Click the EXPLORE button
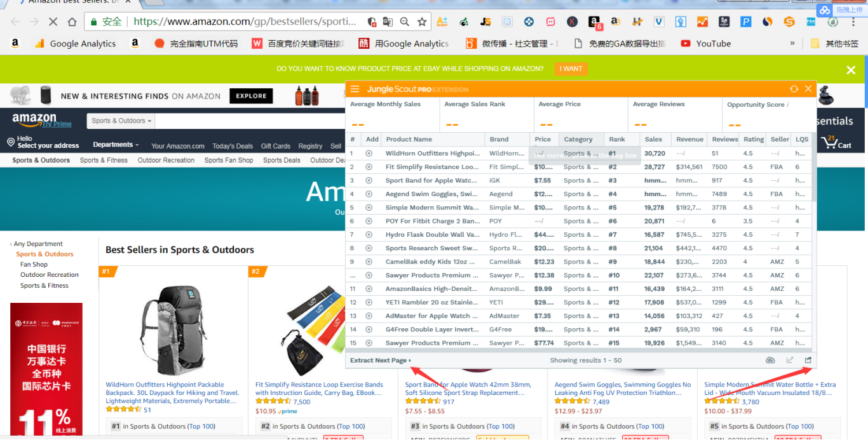 pyautogui.click(x=251, y=96)
